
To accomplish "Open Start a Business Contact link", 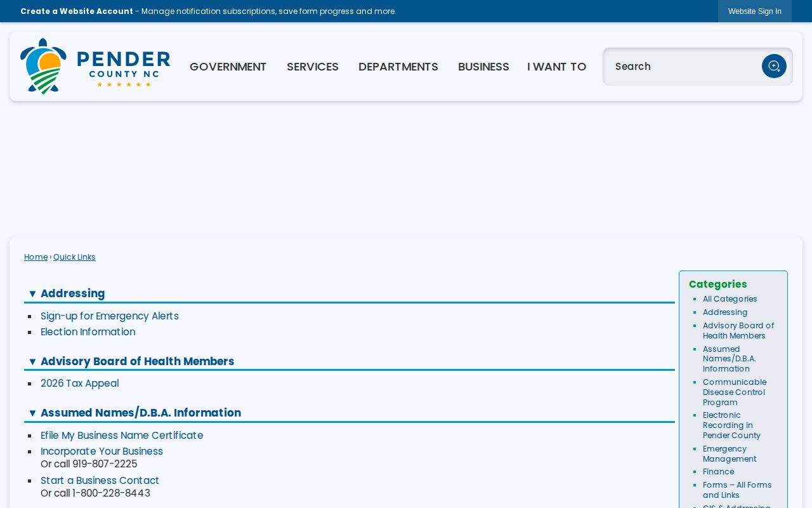I will (x=100, y=481).
